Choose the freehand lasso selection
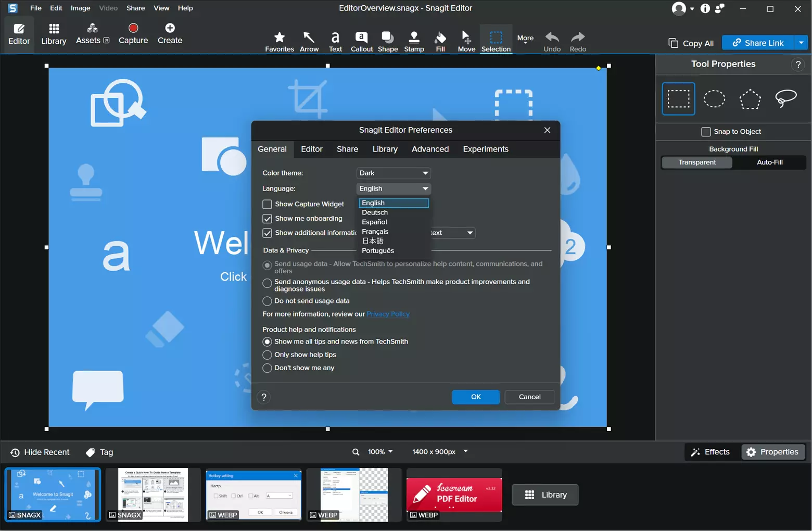Screen dimensions: 812x531 point(786,98)
